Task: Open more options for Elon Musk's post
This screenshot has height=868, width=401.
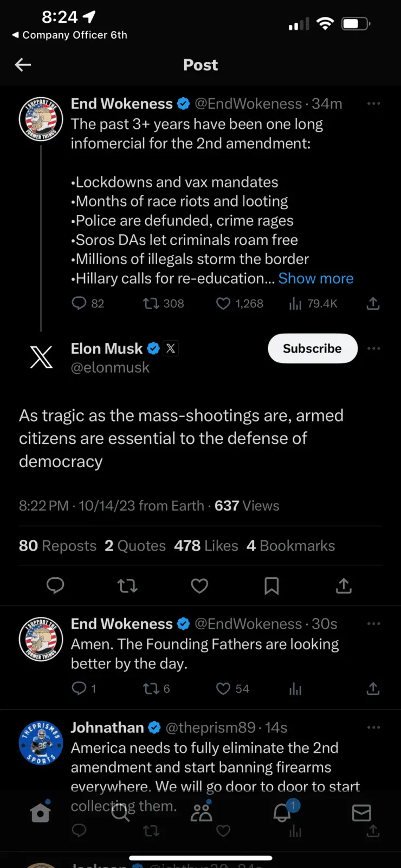Action: pyautogui.click(x=373, y=348)
